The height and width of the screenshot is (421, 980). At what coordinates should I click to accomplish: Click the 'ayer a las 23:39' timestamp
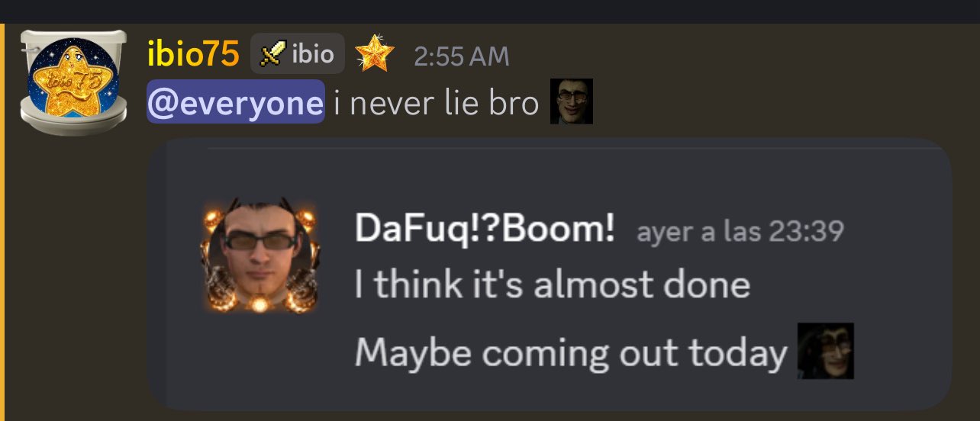pos(740,232)
